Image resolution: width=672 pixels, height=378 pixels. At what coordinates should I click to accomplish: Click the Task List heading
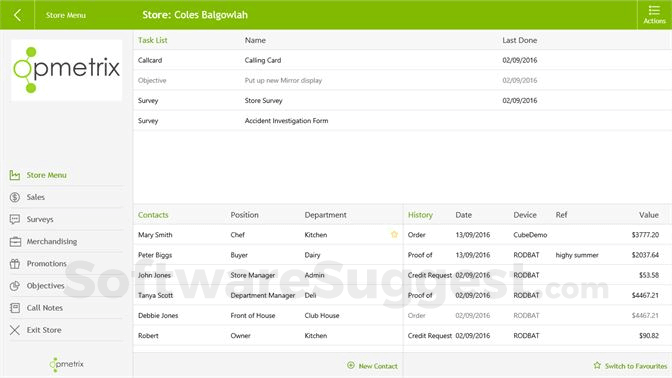pyautogui.click(x=153, y=40)
